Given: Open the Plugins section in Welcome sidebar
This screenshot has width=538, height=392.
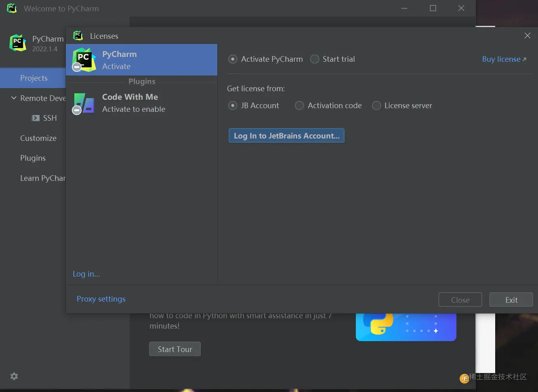Looking at the screenshot, I should [x=33, y=158].
